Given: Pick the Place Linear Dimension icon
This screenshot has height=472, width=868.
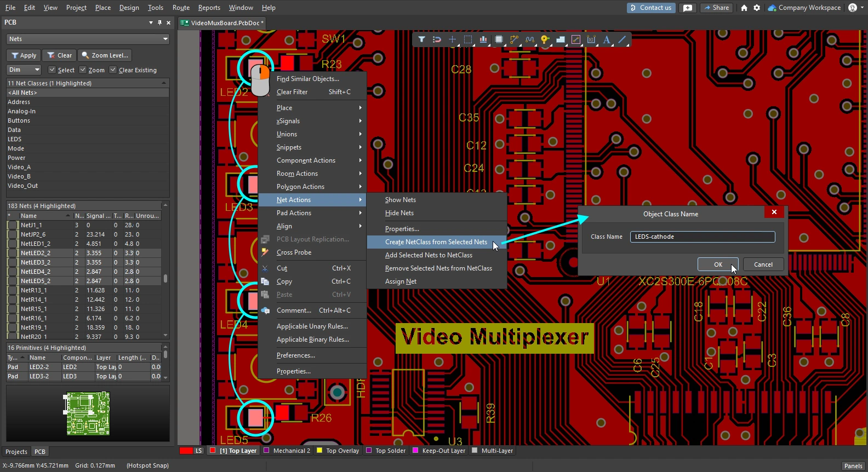Looking at the screenshot, I should coord(591,39).
